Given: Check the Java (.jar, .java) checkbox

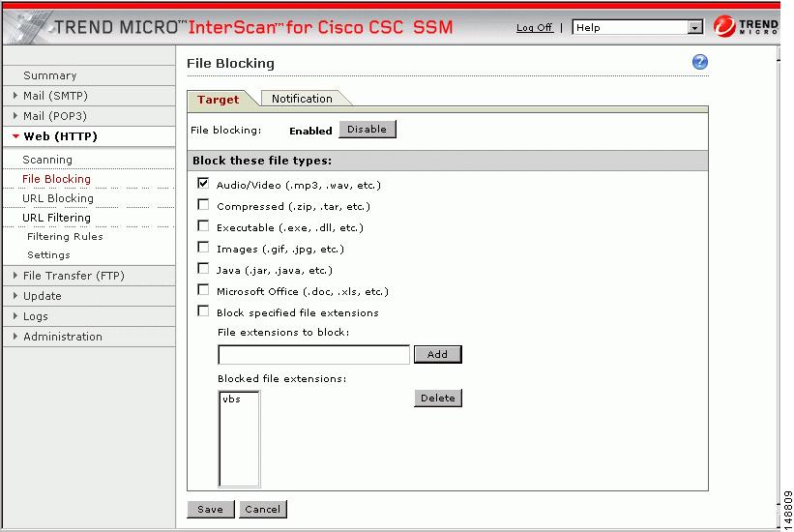Looking at the screenshot, I should click(203, 269).
